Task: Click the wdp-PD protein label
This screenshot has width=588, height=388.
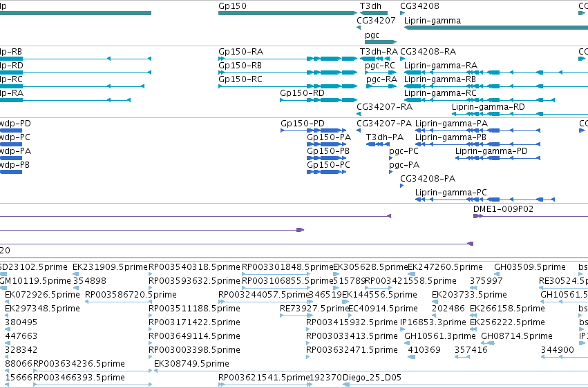Action: pyautogui.click(x=15, y=124)
